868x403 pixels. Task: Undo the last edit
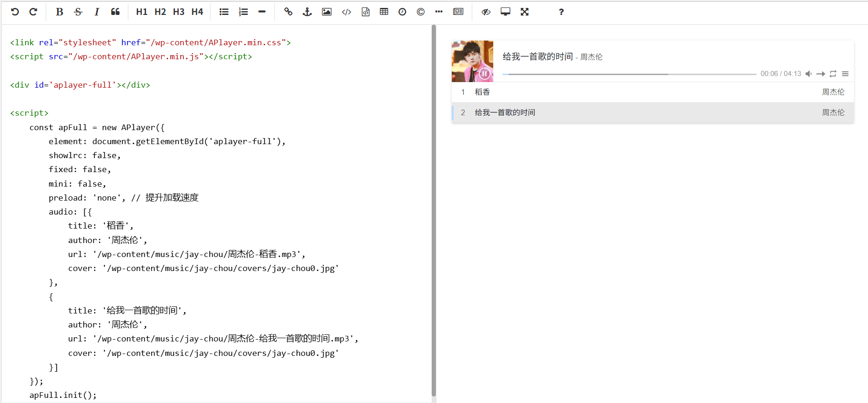tap(15, 12)
